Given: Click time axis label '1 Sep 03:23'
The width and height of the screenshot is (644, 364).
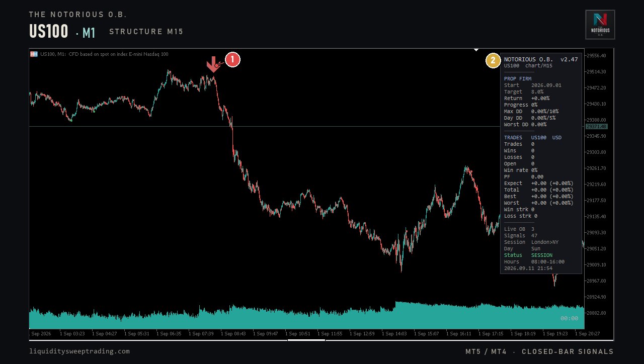Looking at the screenshot, I should click(72, 333).
